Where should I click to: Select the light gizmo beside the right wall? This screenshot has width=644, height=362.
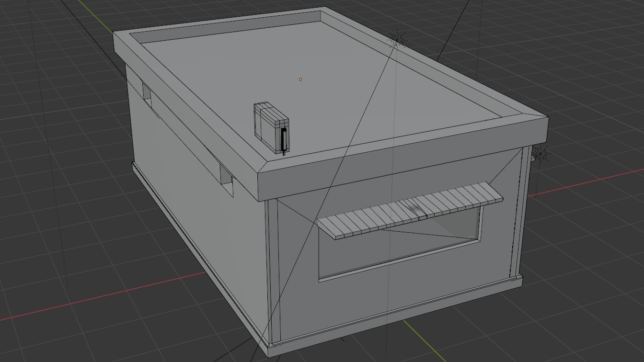point(540,154)
